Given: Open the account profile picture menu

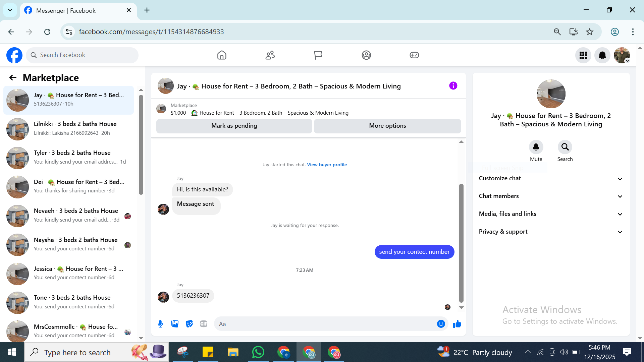Looking at the screenshot, I should (x=622, y=55).
